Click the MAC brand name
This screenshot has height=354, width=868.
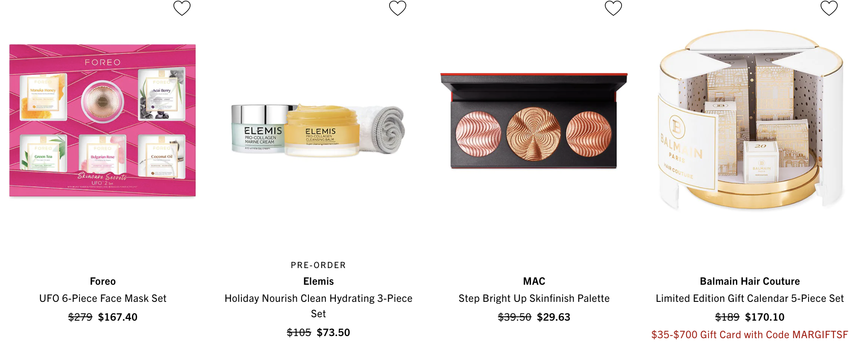(x=534, y=281)
